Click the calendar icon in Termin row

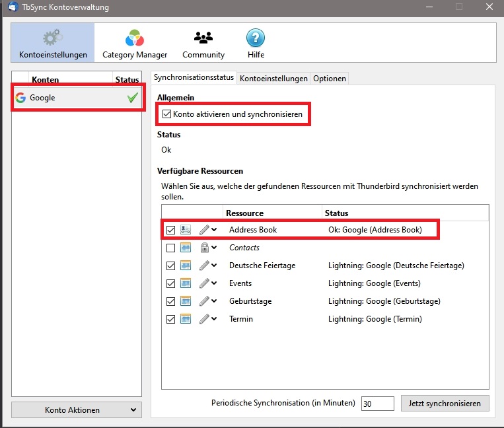click(186, 319)
